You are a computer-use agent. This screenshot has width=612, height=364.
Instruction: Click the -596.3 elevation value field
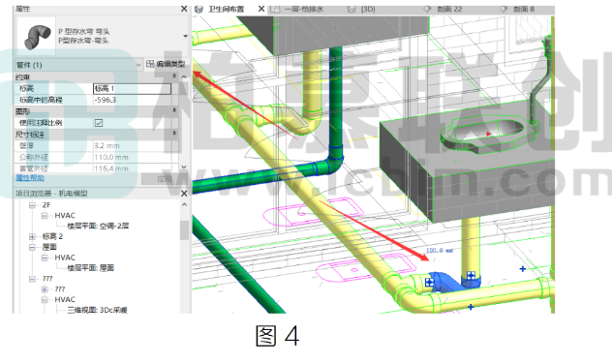coord(132,100)
